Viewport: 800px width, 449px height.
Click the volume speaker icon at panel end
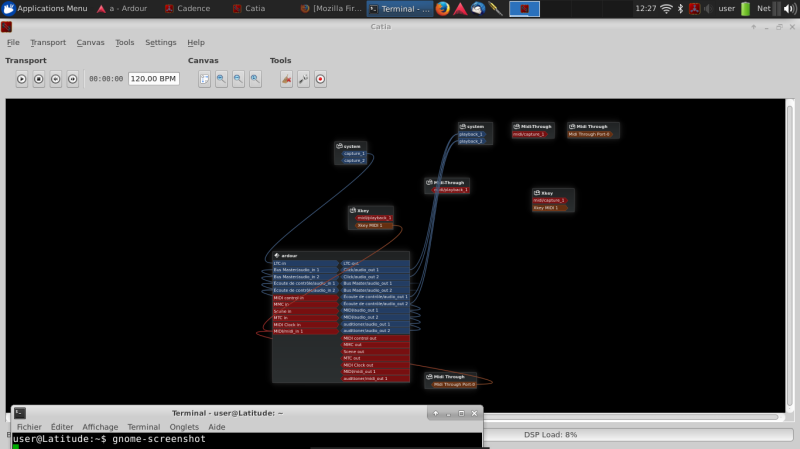coord(790,9)
